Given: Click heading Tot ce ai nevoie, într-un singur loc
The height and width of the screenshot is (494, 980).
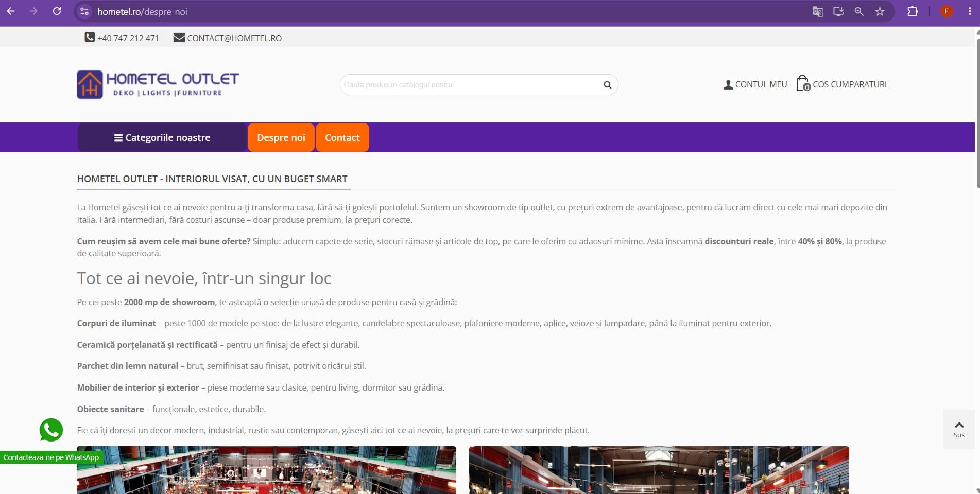Looking at the screenshot, I should (x=204, y=278).
